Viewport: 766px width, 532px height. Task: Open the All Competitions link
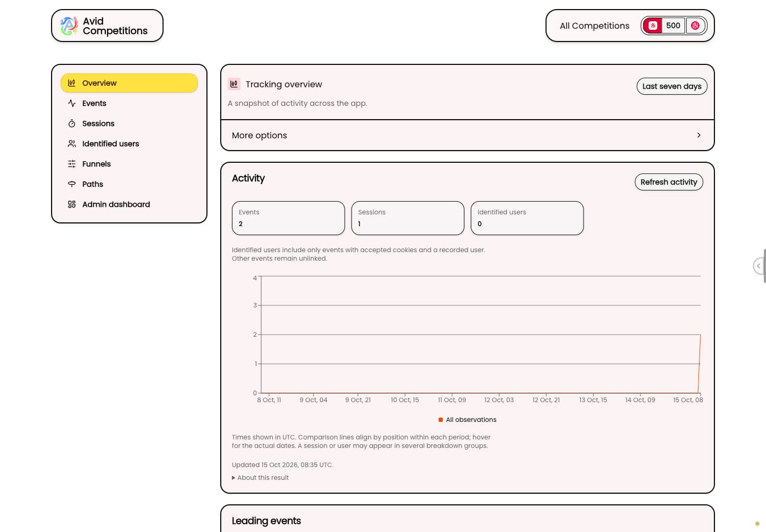594,26
